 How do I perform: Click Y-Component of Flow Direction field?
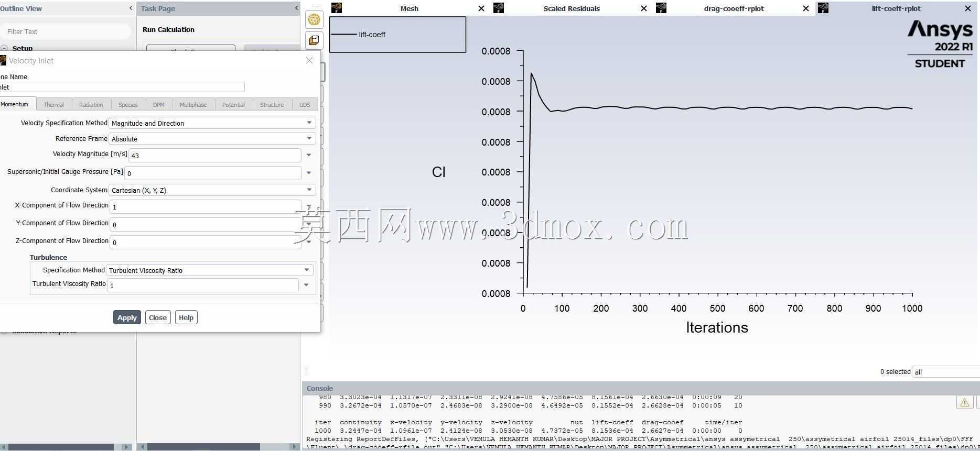(206, 224)
